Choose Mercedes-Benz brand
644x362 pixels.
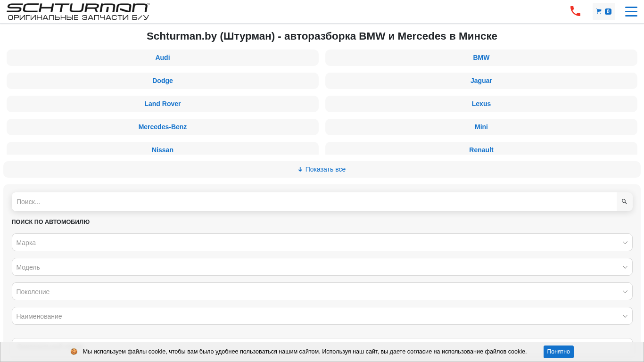click(163, 127)
